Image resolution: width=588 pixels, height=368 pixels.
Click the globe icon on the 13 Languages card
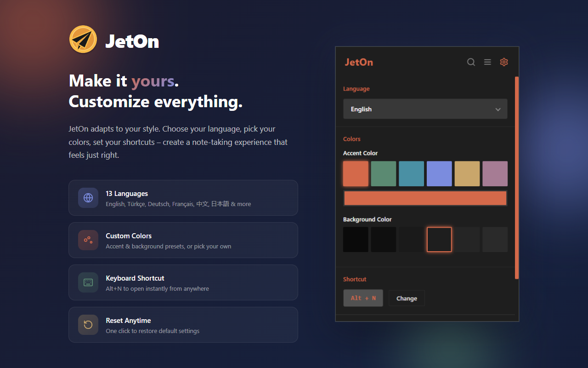[88, 198]
